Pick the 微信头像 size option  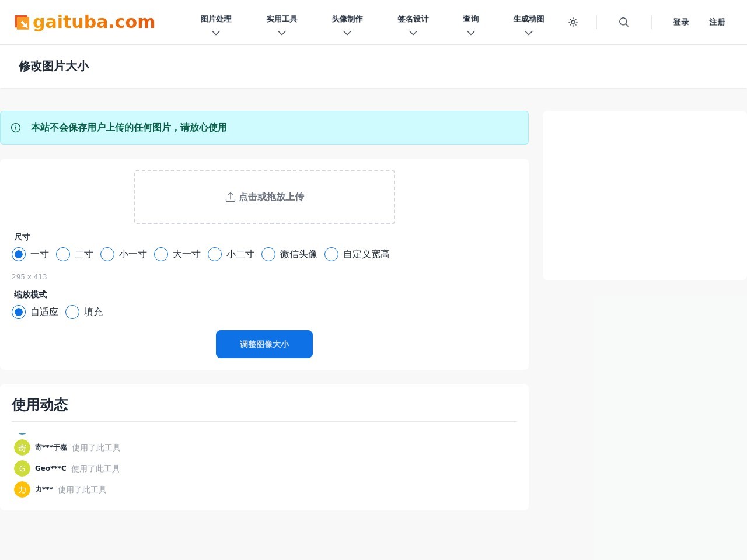[x=268, y=254]
